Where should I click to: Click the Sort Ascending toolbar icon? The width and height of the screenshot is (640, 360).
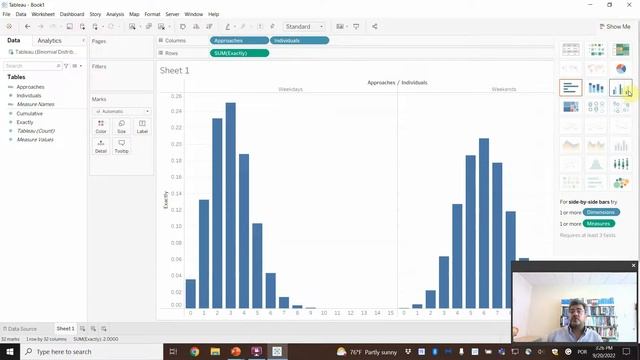tap(196, 27)
